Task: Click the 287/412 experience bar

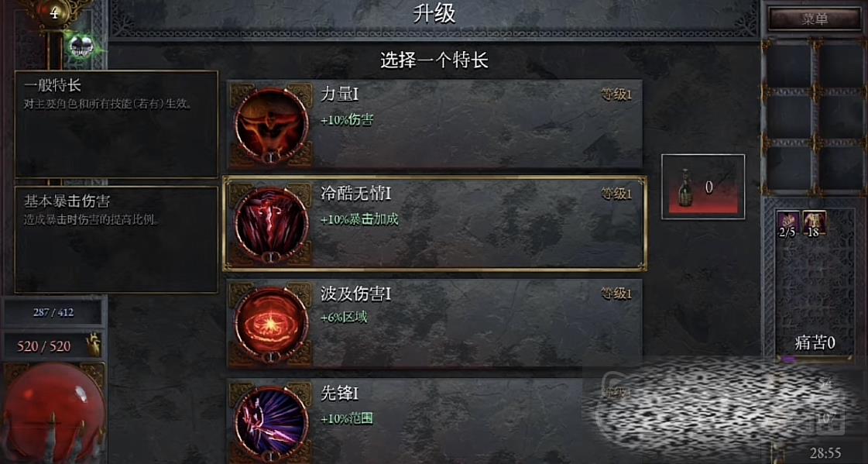Action: pyautogui.click(x=53, y=312)
